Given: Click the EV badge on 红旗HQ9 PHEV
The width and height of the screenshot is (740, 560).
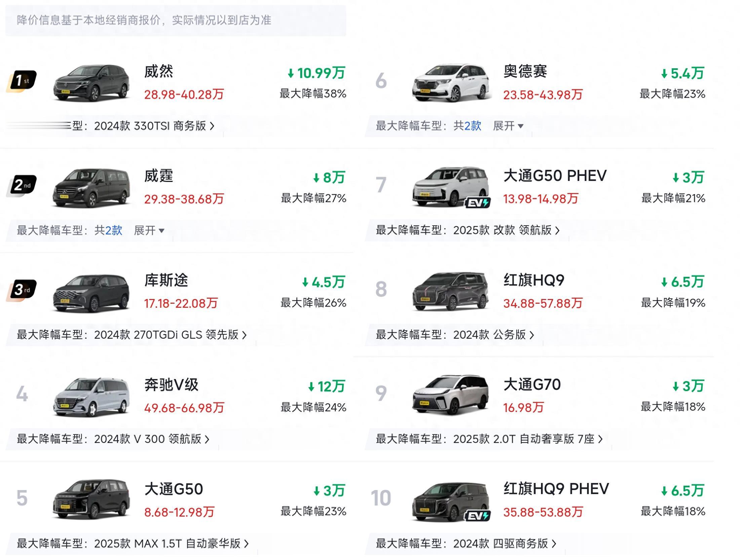Looking at the screenshot, I should pos(478,516).
